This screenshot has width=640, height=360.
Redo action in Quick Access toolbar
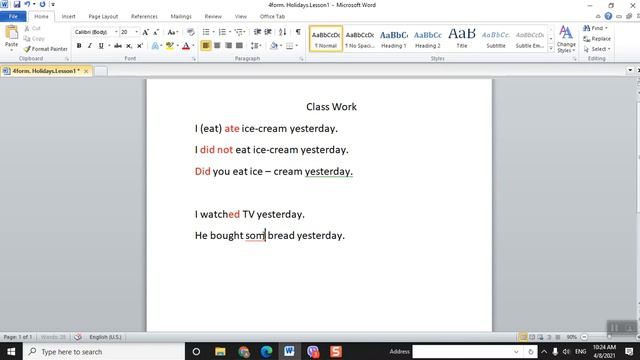pos(42,4)
